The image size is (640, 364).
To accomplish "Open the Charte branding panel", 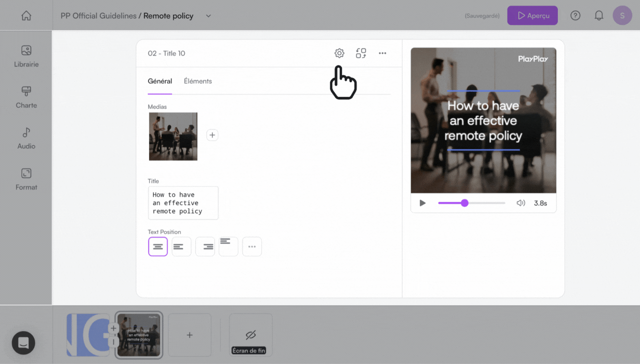I will point(26,97).
